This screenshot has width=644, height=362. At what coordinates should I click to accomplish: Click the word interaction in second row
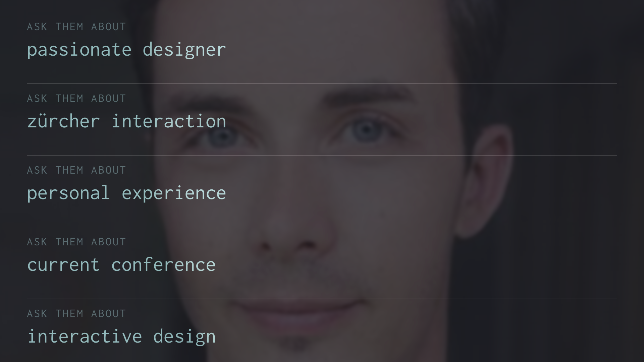tap(169, 121)
